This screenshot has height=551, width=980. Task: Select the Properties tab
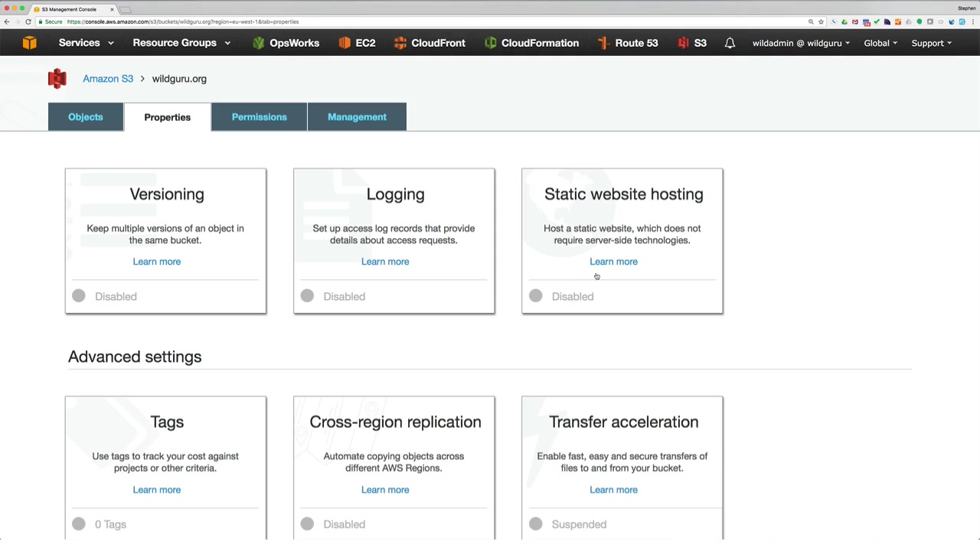[x=168, y=117]
